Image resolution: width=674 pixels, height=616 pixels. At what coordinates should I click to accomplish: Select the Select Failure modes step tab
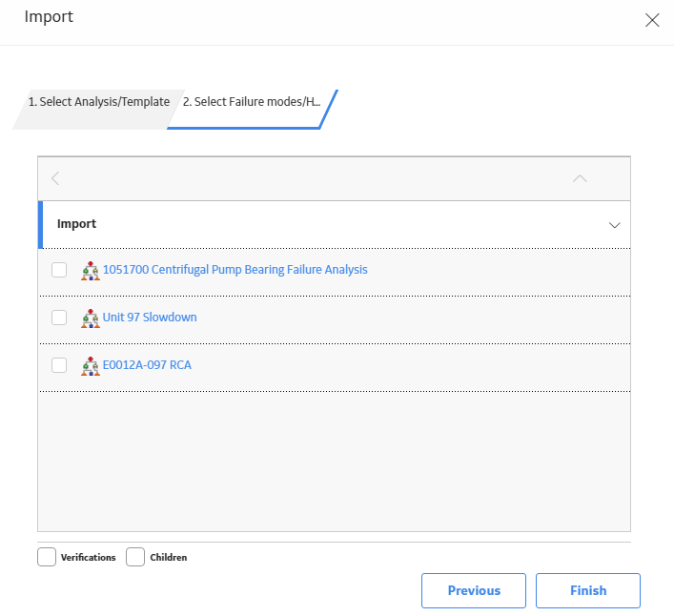click(252, 102)
